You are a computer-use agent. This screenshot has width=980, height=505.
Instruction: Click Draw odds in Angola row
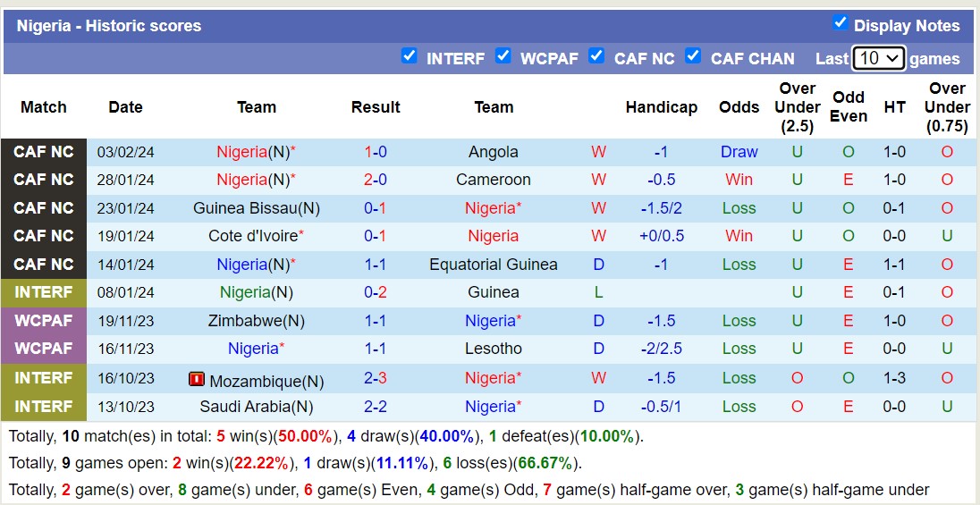(x=739, y=152)
